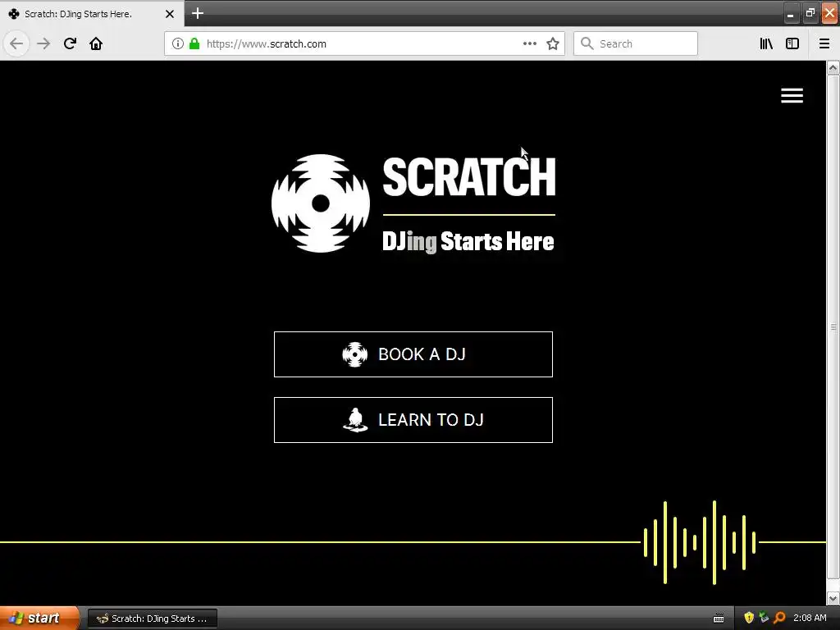The image size is (840, 630).
Task: Click the Scratch vinyl record logo
Action: pos(321,203)
